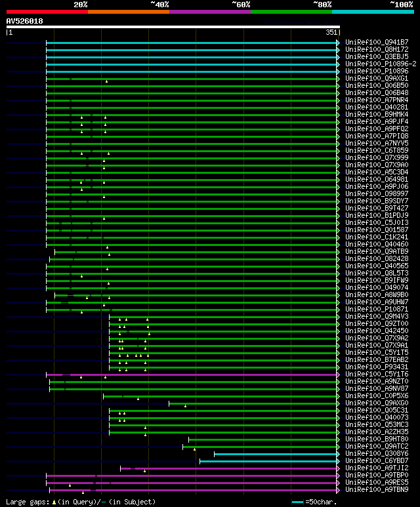Choose the UniRef100_C1K241 entry
Screen dimensions: 420x507
point(377,237)
